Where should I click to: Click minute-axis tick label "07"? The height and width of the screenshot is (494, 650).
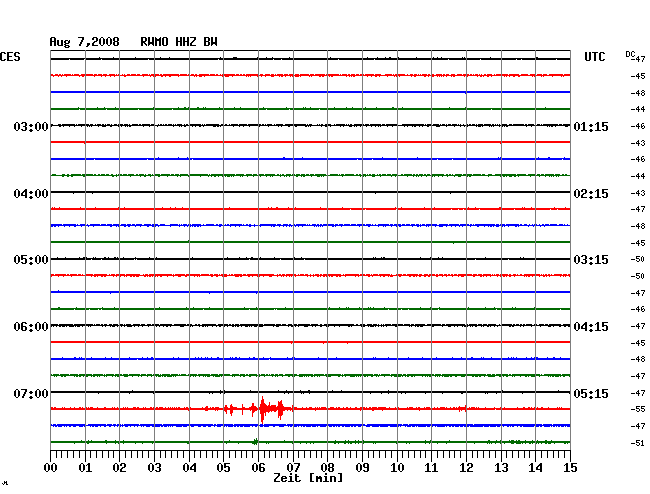tap(293, 468)
